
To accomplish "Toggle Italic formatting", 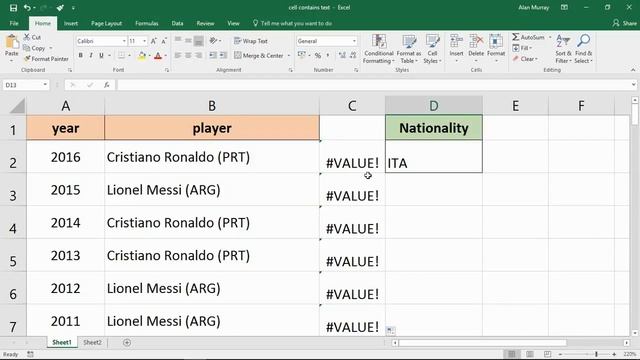I will point(91,56).
